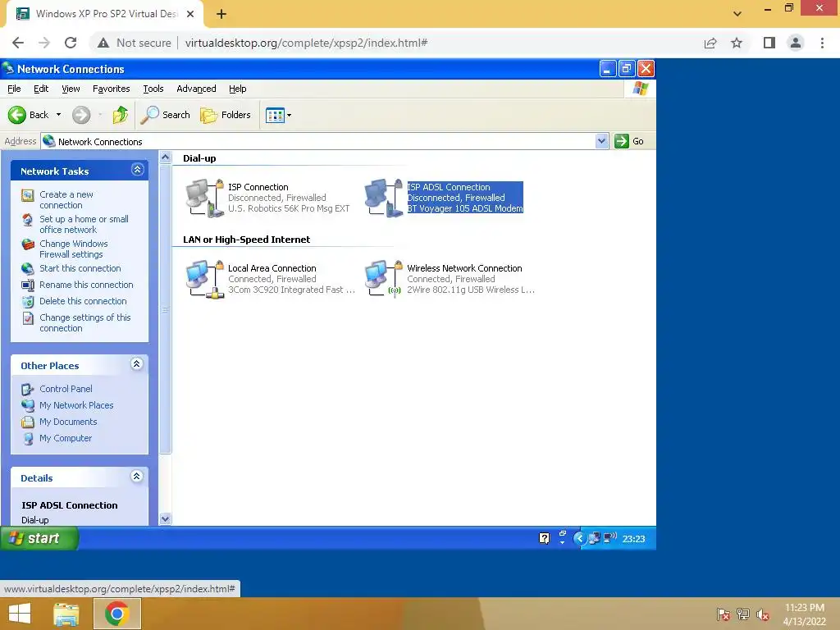Open Control Panel from Other Places
The image size is (840, 630).
point(66,389)
